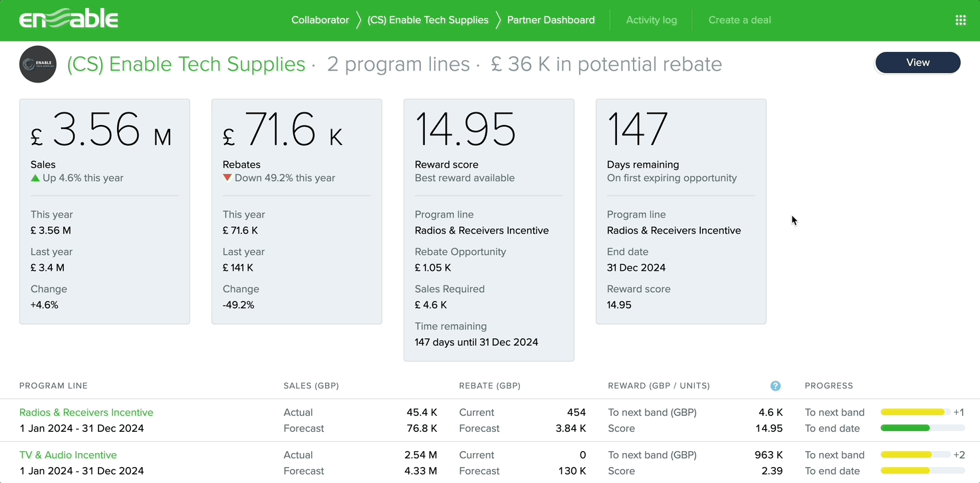Click the REBATE (GBP) column header
This screenshot has width=980, height=483.
coord(489,386)
